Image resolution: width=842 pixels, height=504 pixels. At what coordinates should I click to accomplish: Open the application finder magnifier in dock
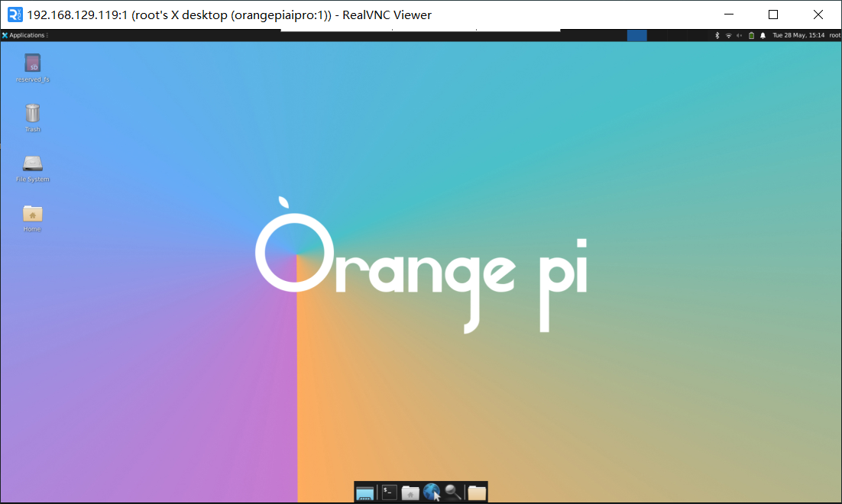tap(452, 493)
